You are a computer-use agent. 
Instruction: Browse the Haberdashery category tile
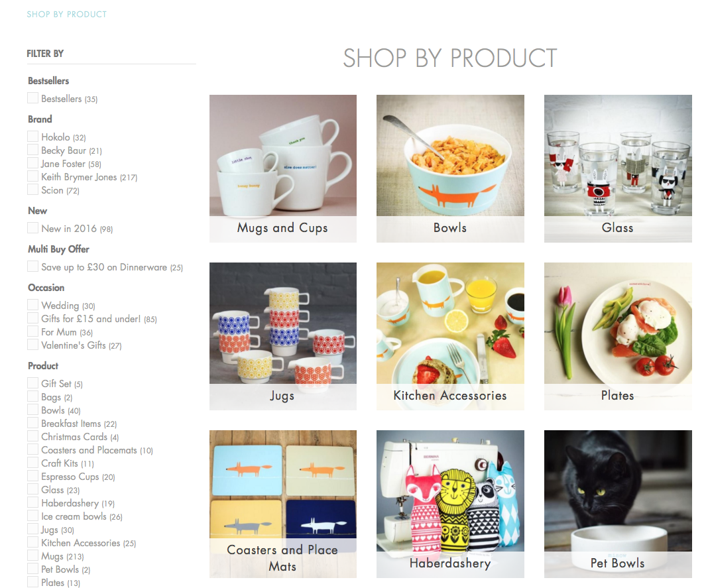(450, 504)
